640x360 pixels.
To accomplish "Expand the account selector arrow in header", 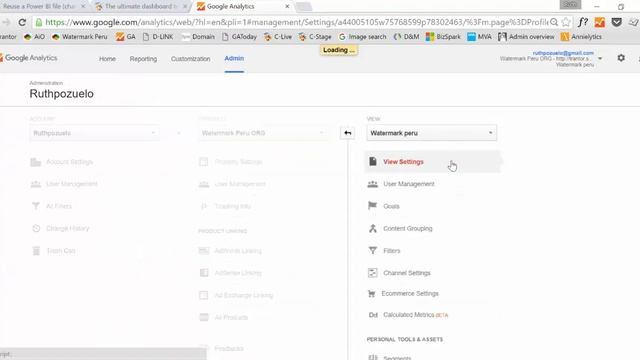I will 600,58.
